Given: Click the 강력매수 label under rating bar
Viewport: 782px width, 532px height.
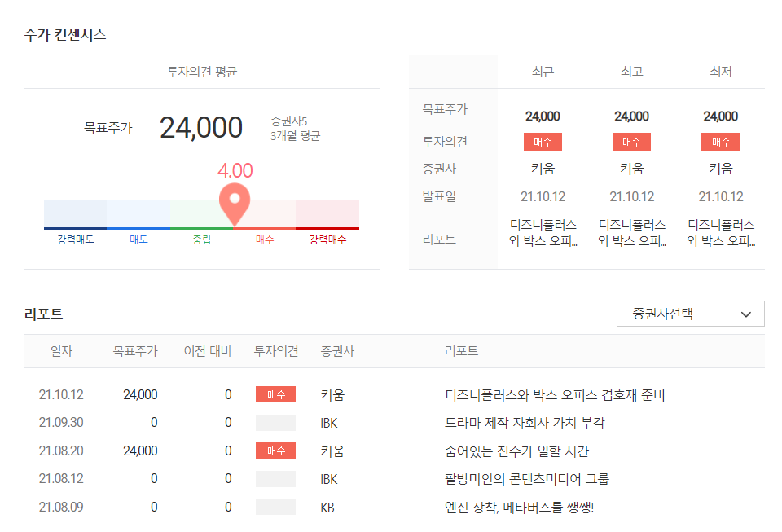Looking at the screenshot, I should click(327, 240).
